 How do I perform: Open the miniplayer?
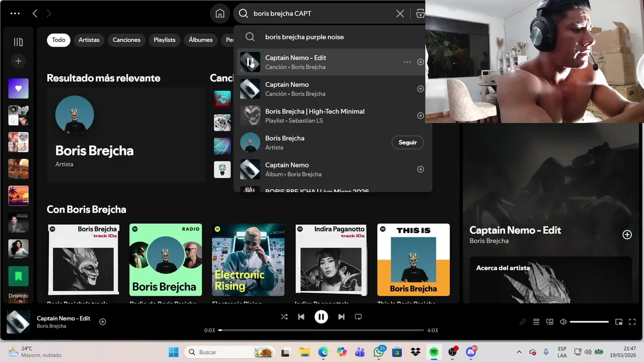619,322
